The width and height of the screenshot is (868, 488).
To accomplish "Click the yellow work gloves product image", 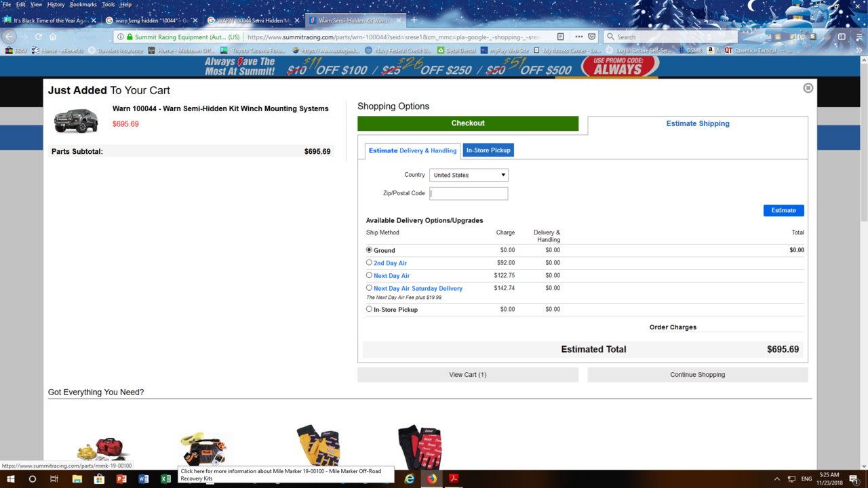I will click(x=318, y=446).
